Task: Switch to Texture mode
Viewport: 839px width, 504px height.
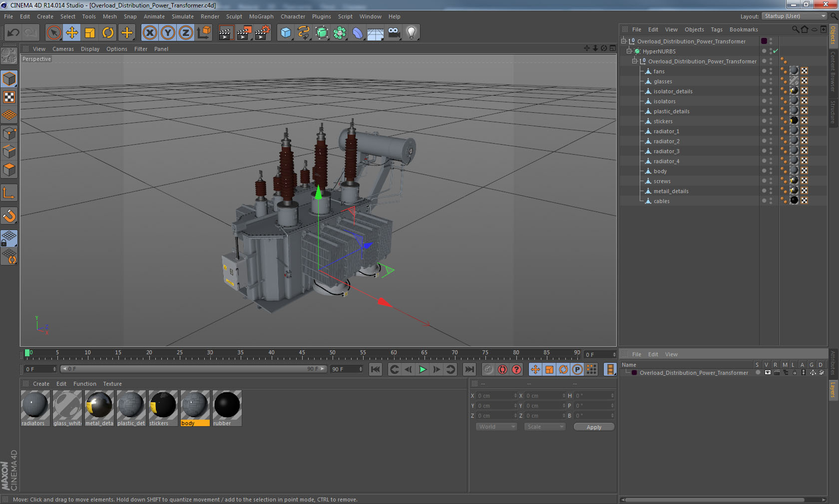Action: (9, 97)
